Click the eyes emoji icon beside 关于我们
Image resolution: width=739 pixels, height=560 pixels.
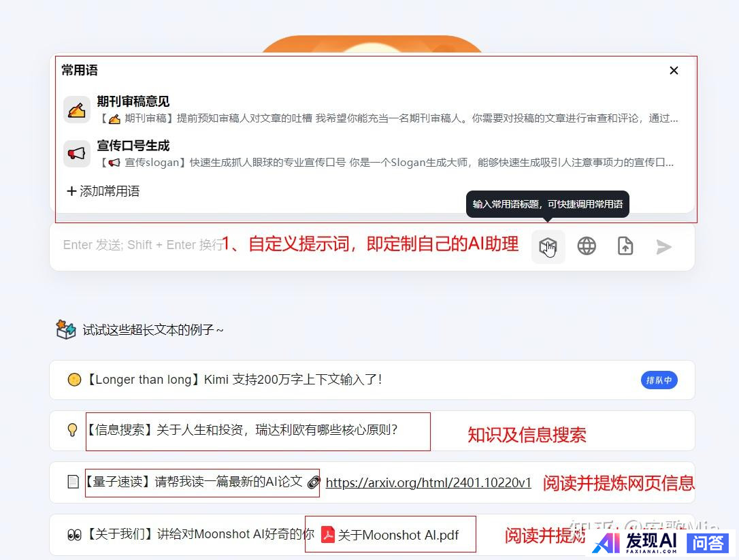point(74,535)
